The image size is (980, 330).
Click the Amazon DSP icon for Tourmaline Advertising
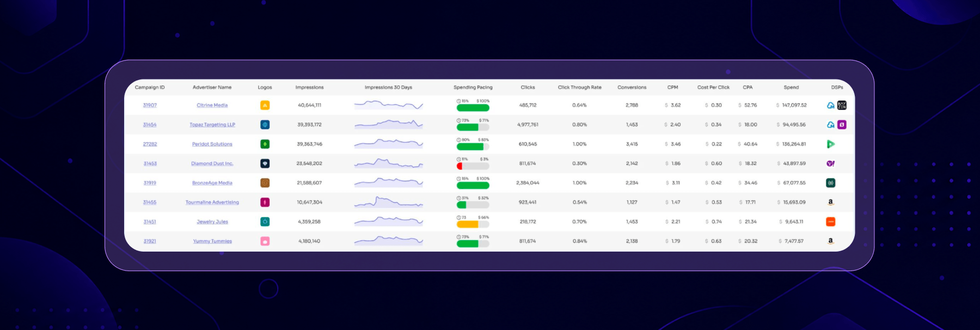pyautogui.click(x=831, y=202)
